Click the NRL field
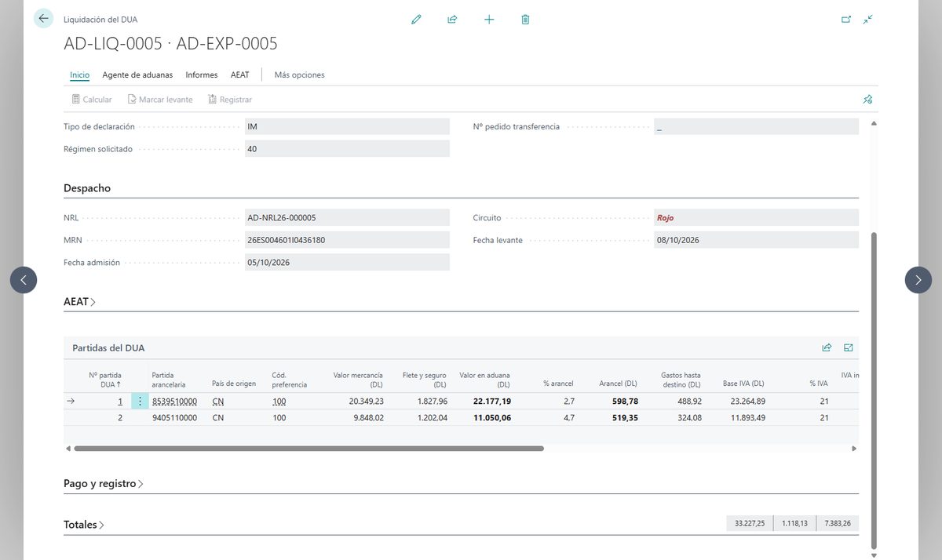 347,218
